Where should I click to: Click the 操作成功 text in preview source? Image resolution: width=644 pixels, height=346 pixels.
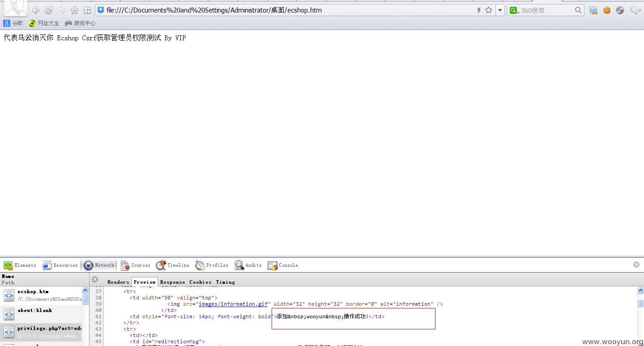coord(356,316)
